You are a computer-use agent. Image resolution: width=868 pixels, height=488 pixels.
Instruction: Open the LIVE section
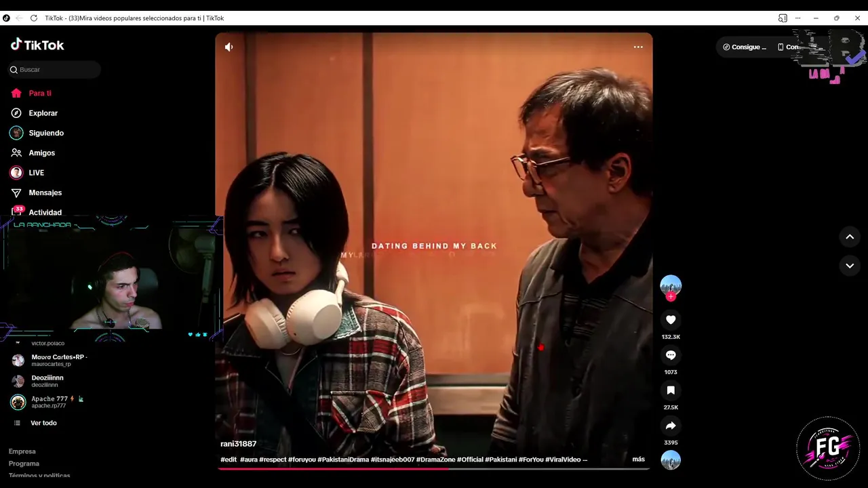(x=36, y=173)
